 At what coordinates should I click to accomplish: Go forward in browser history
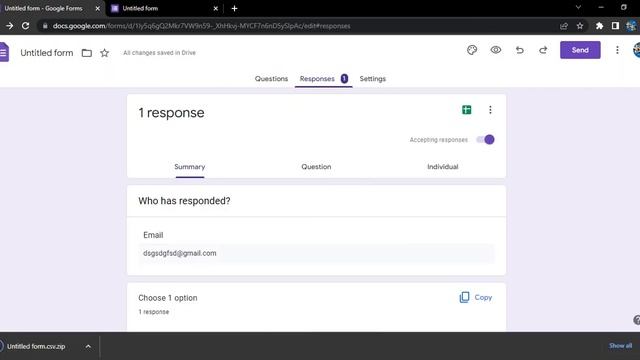pos(9,26)
